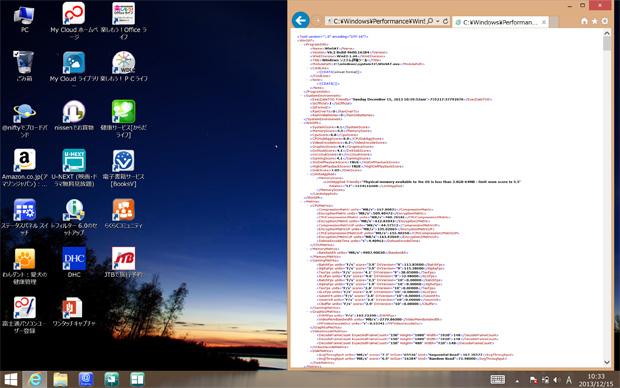Image resolution: width=620 pixels, height=388 pixels.
Task: Open the DHC desktop shortcut
Action: [74, 262]
